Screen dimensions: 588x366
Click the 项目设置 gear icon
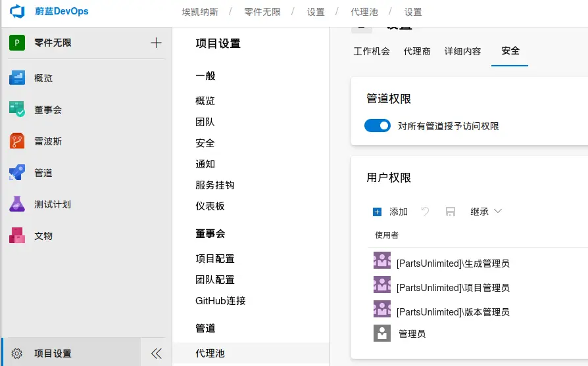[17, 354]
